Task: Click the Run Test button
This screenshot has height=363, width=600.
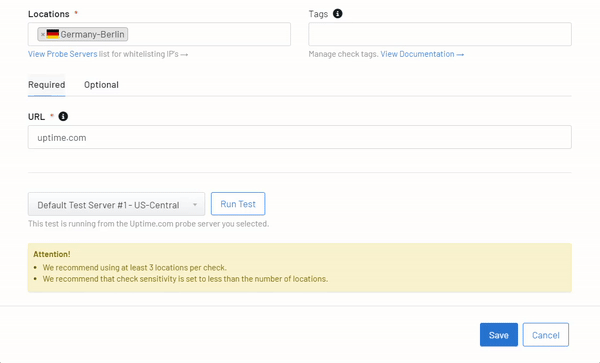Action: click(x=238, y=204)
